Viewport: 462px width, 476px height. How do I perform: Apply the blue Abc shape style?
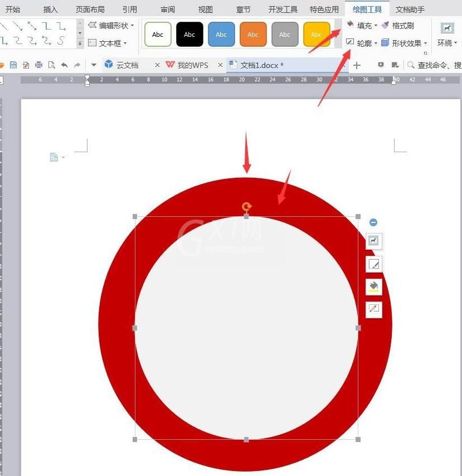(221, 35)
